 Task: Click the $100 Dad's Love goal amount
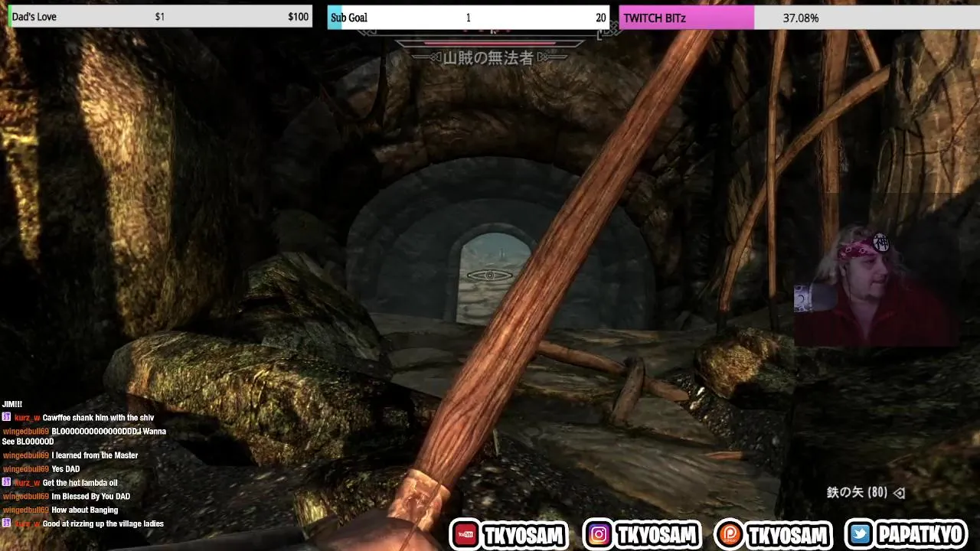click(x=299, y=17)
